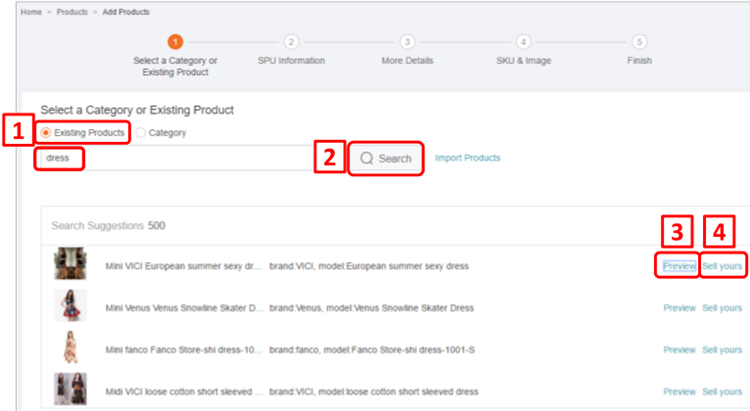The image size is (750, 411).
Task: Click Sell yours for Venus Skater Dress
Action: coord(722,308)
